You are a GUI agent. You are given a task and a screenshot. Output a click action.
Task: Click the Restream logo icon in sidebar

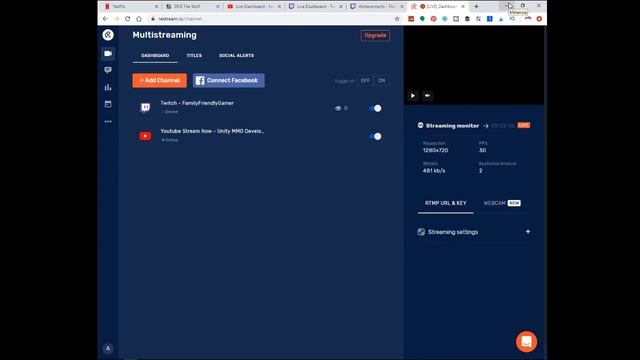pos(108,35)
